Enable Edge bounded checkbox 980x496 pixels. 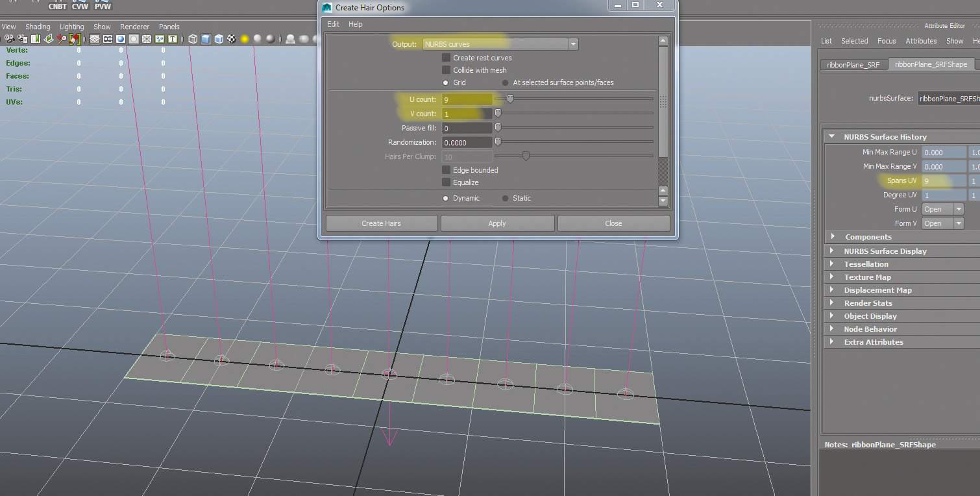click(447, 170)
